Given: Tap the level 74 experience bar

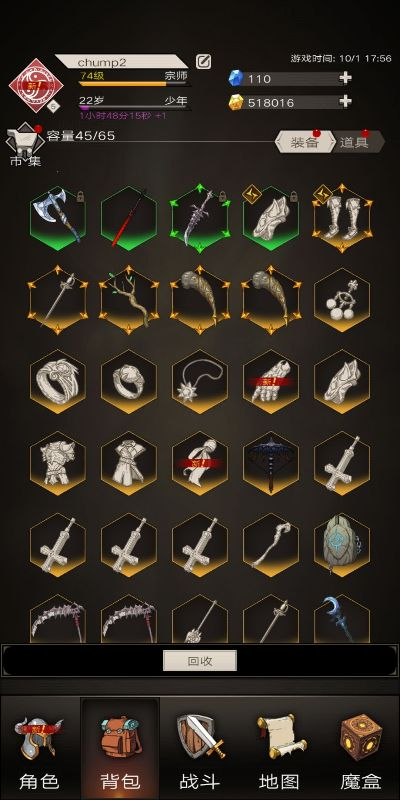Looking at the screenshot, I should pyautogui.click(x=134, y=84).
